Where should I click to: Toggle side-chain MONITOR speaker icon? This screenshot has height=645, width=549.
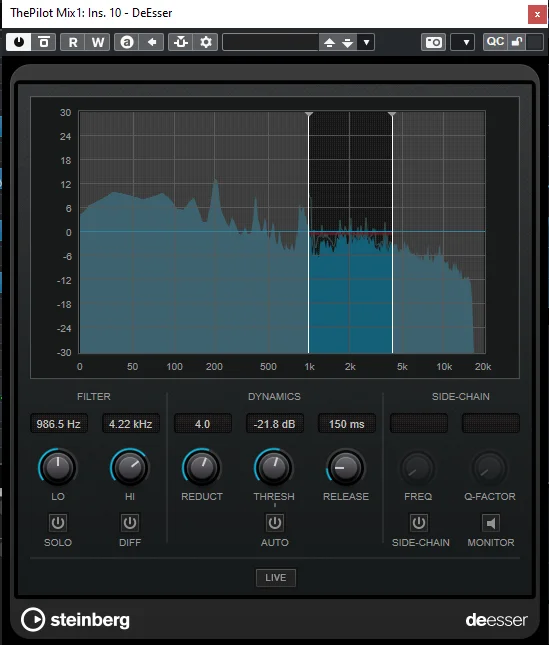[x=491, y=523]
